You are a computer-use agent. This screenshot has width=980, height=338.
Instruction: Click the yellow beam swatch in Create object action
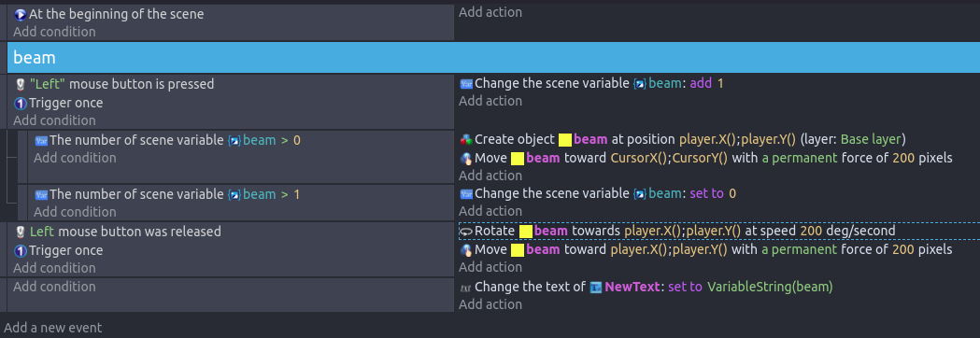pyautogui.click(x=565, y=140)
